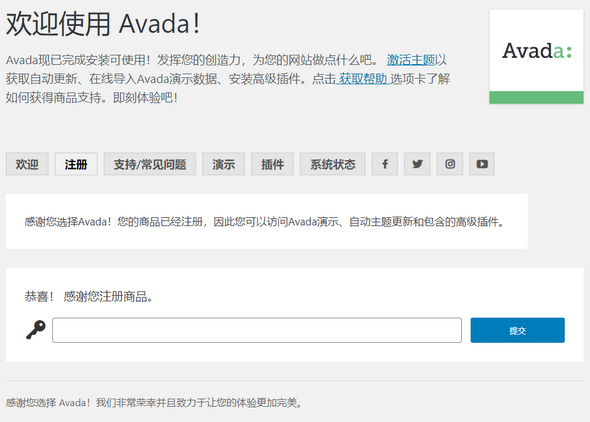Switch to the 欢迎 tab

tap(27, 164)
